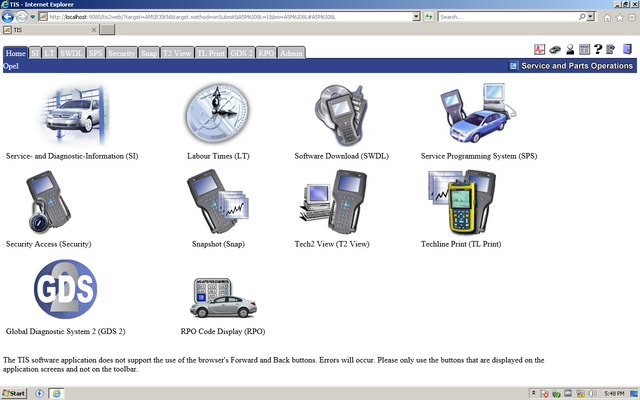Open the Techline Print (TL Print) link
Screen dimensions: 640x400
coord(461,244)
